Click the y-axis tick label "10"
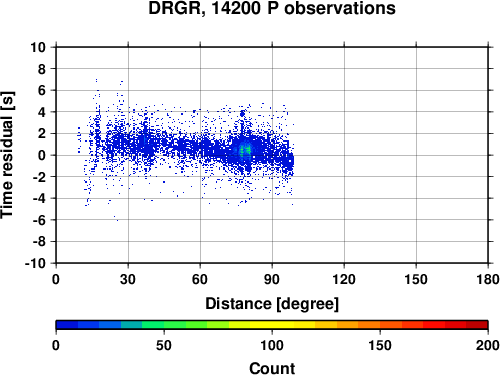Image resolution: width=500 pixels, height=375 pixels. pos(38,47)
